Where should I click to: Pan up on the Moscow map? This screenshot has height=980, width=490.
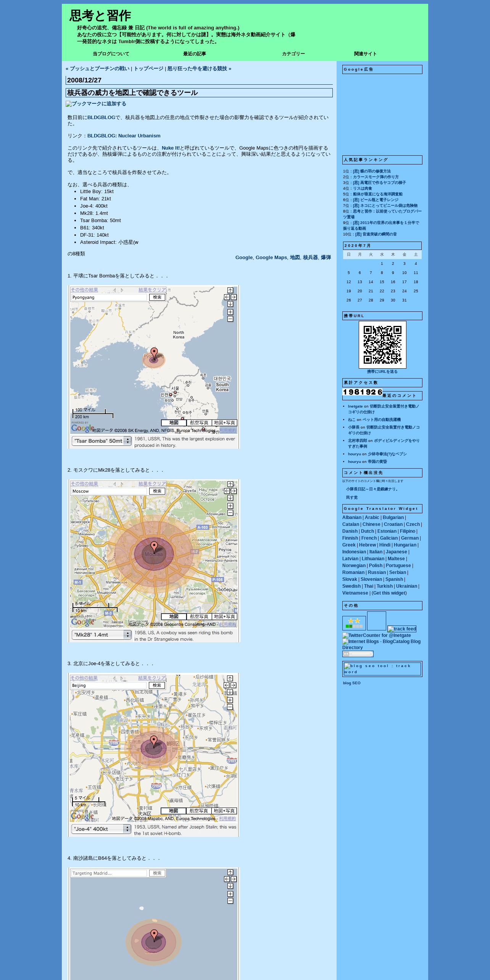coord(230,484)
